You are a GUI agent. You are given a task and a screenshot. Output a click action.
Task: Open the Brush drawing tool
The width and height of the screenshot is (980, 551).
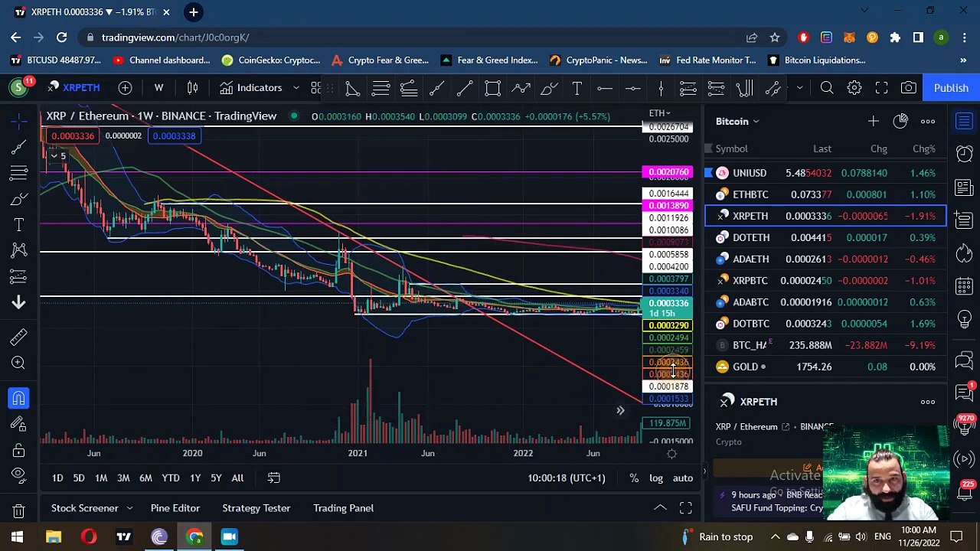point(18,199)
